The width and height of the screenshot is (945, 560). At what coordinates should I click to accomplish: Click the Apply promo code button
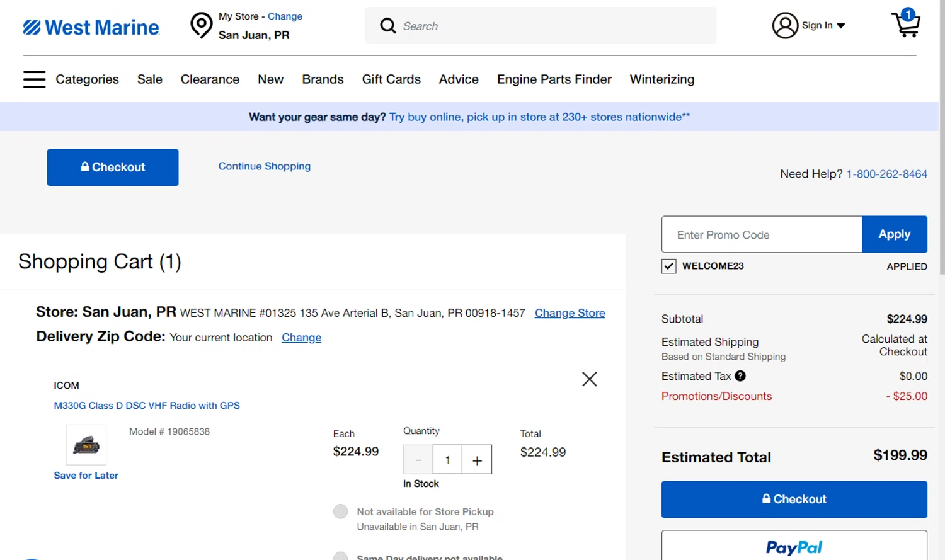(x=894, y=234)
